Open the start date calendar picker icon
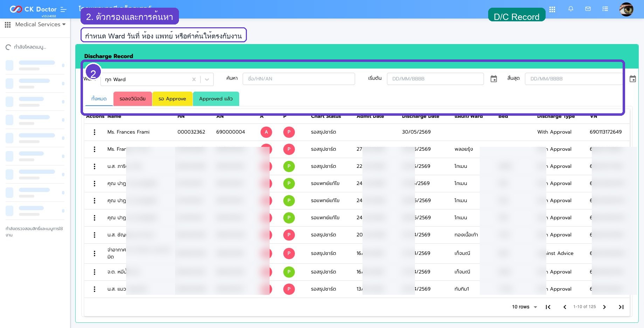The width and height of the screenshot is (644, 328). click(x=494, y=79)
